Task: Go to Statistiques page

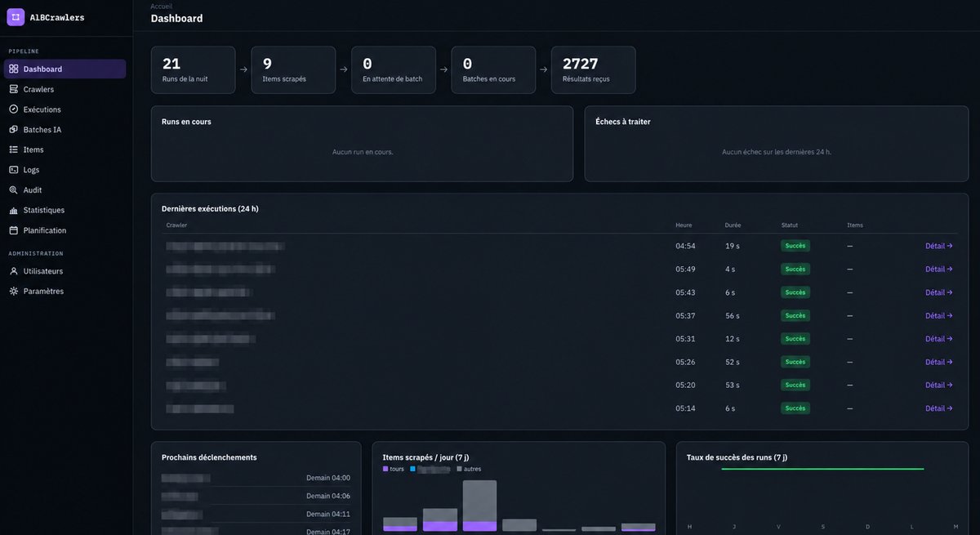Action: pyautogui.click(x=65, y=210)
